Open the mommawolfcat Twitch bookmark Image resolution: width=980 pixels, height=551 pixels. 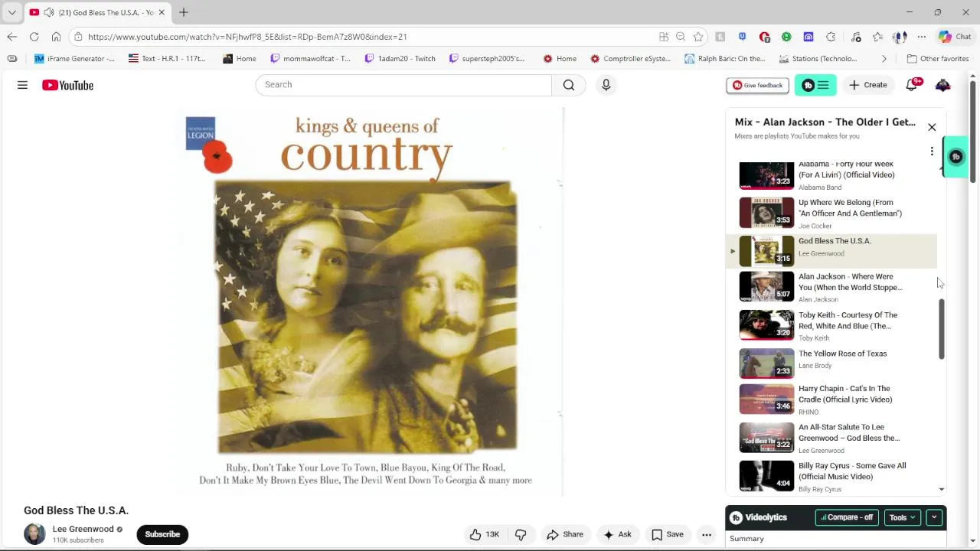(x=310, y=59)
